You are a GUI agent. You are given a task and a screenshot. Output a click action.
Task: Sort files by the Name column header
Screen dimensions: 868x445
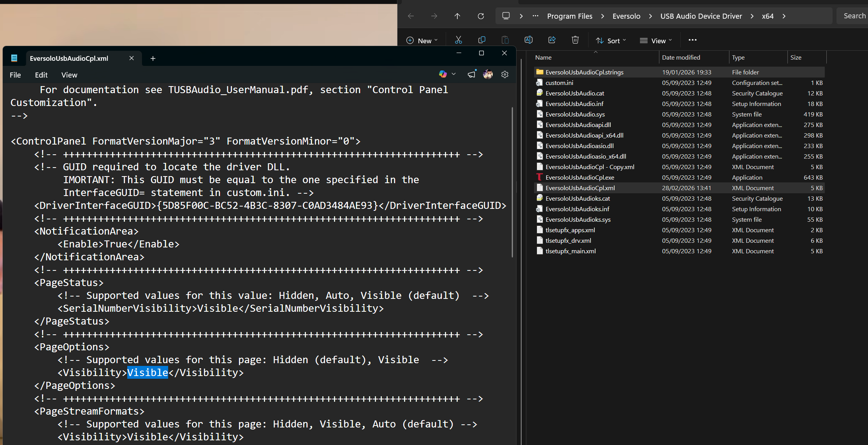pos(596,57)
